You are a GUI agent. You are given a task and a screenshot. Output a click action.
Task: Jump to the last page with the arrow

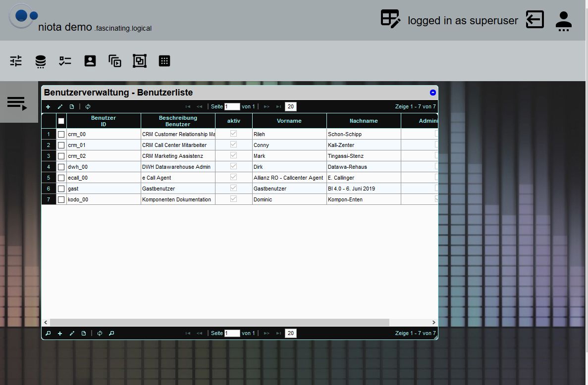(x=278, y=106)
